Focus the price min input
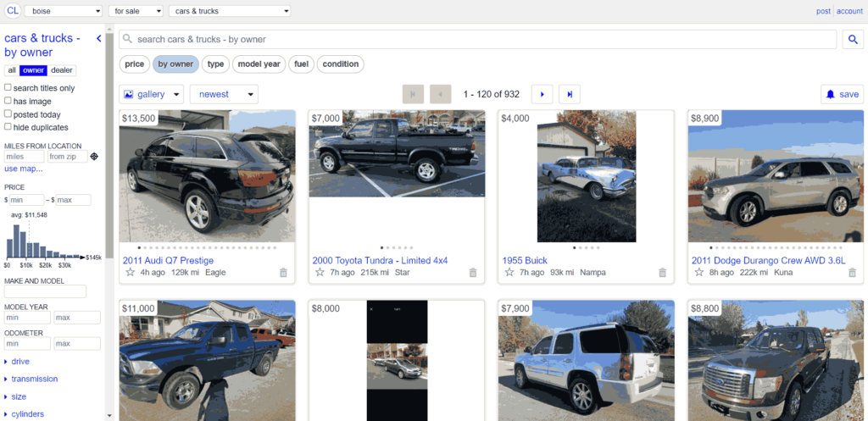 pos(26,200)
